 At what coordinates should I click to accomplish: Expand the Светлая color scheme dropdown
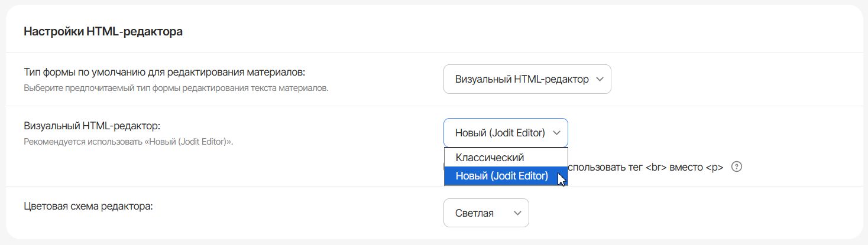pyautogui.click(x=485, y=213)
